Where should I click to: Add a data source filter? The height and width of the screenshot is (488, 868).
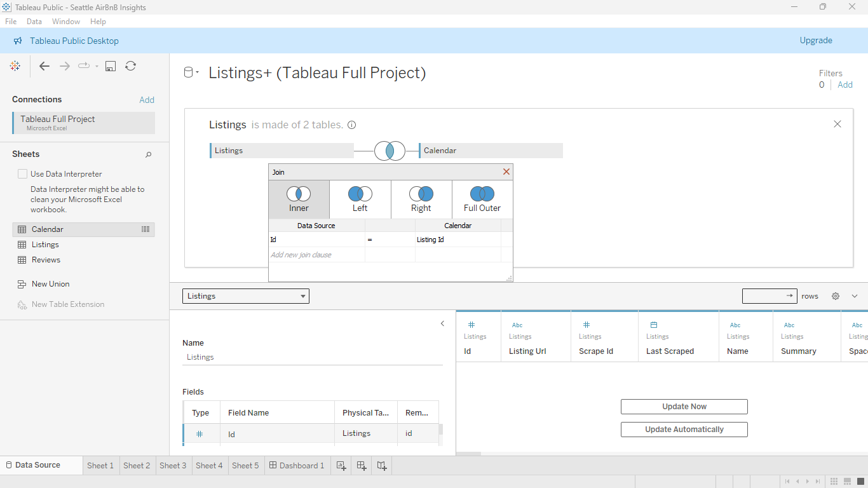pos(845,85)
